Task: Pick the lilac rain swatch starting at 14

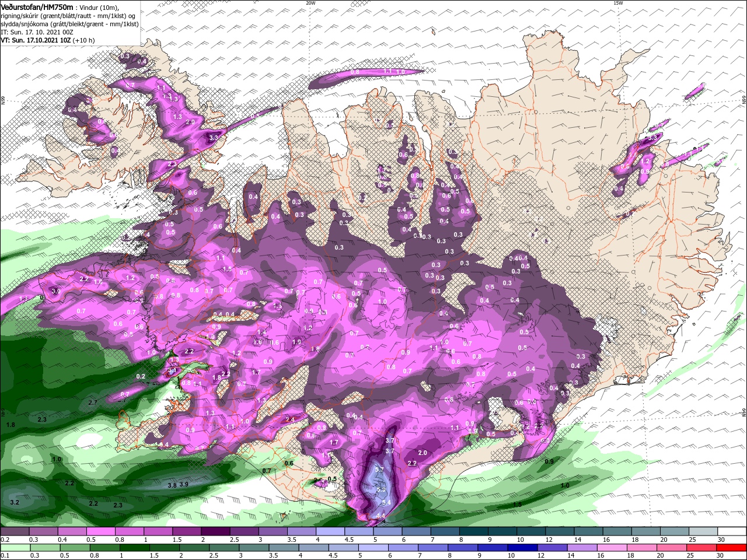Action: 582,547
